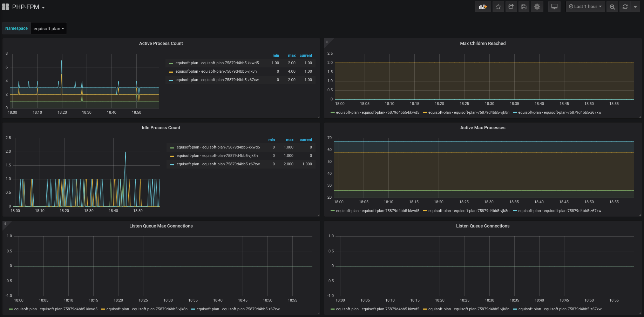Open the Share dashboard icon

(511, 7)
